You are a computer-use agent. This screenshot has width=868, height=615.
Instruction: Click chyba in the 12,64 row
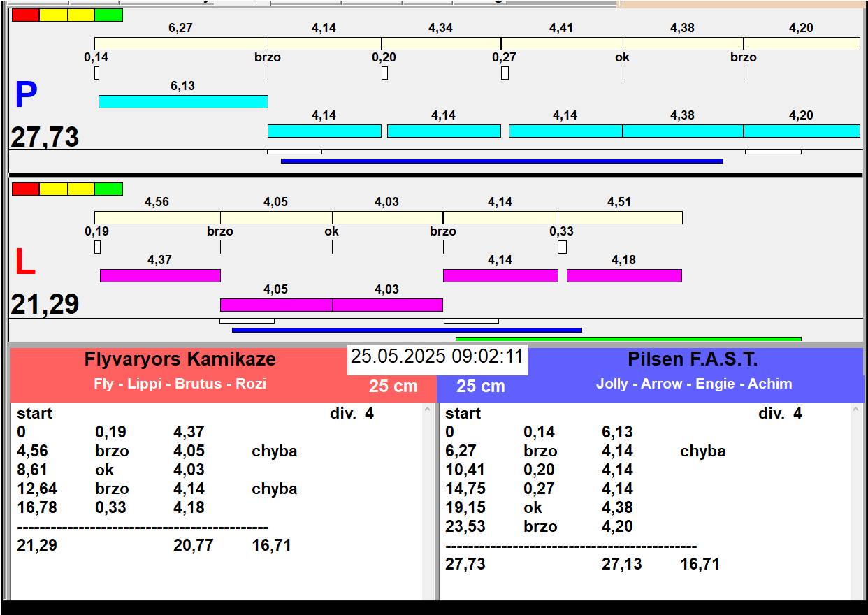(275, 489)
